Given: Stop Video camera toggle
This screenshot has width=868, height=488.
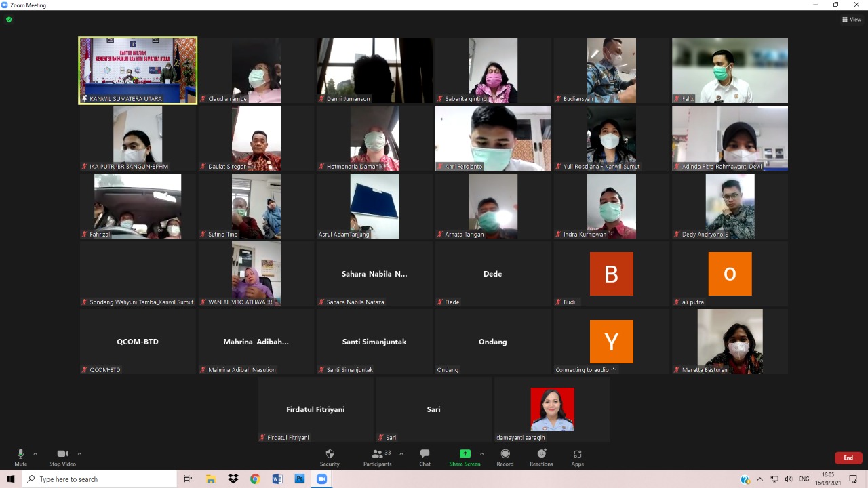Looking at the screenshot, I should pyautogui.click(x=62, y=457).
